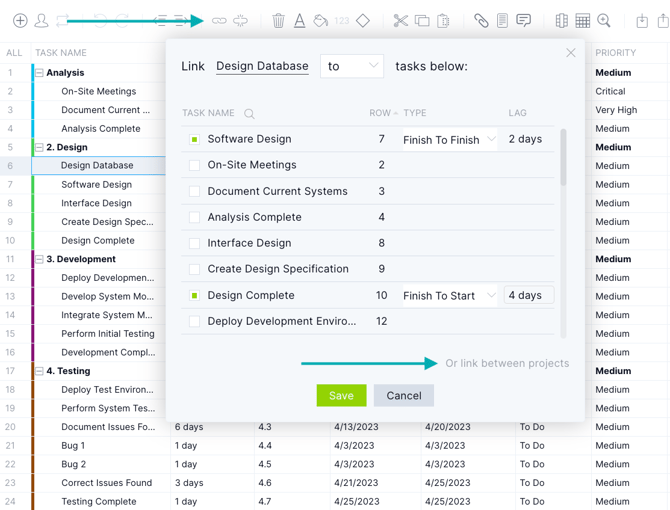Collapse the 4. Testing group

39,371
